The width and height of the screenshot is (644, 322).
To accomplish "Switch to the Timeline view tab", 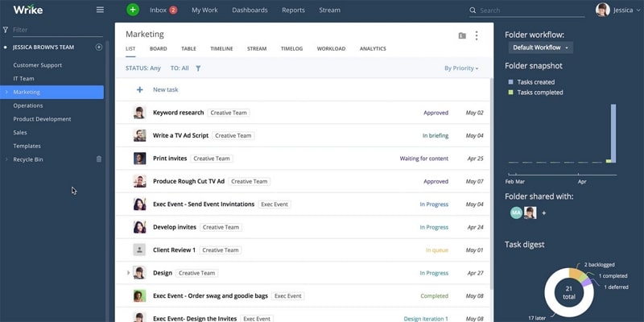I will tap(222, 48).
